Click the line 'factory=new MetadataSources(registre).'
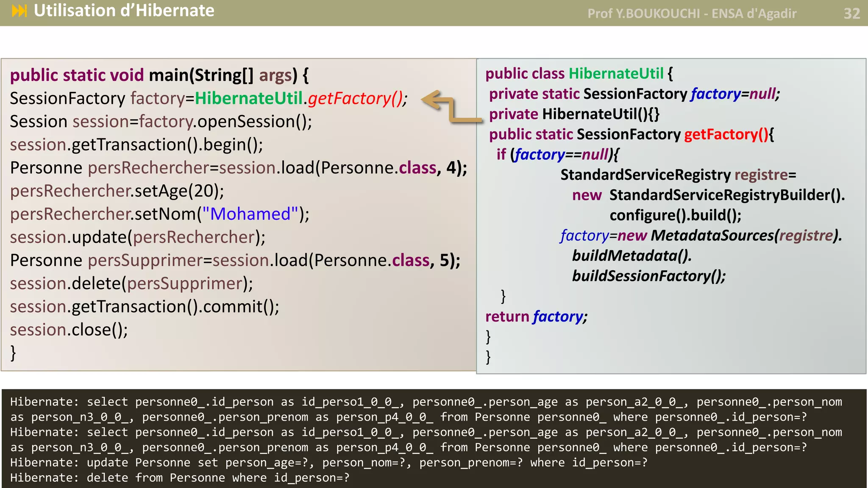Image resolution: width=868 pixels, height=488 pixels. (x=701, y=236)
